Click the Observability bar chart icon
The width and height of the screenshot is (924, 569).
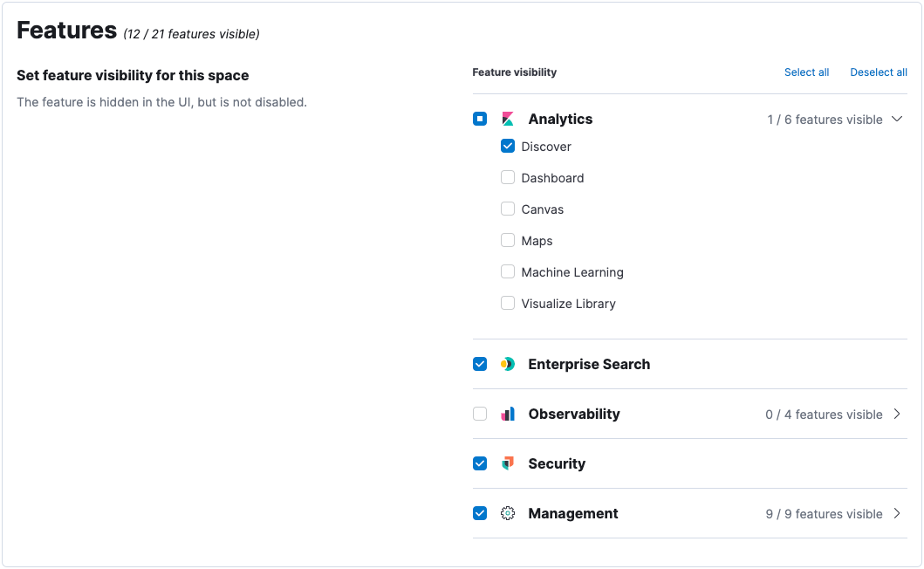(x=508, y=415)
